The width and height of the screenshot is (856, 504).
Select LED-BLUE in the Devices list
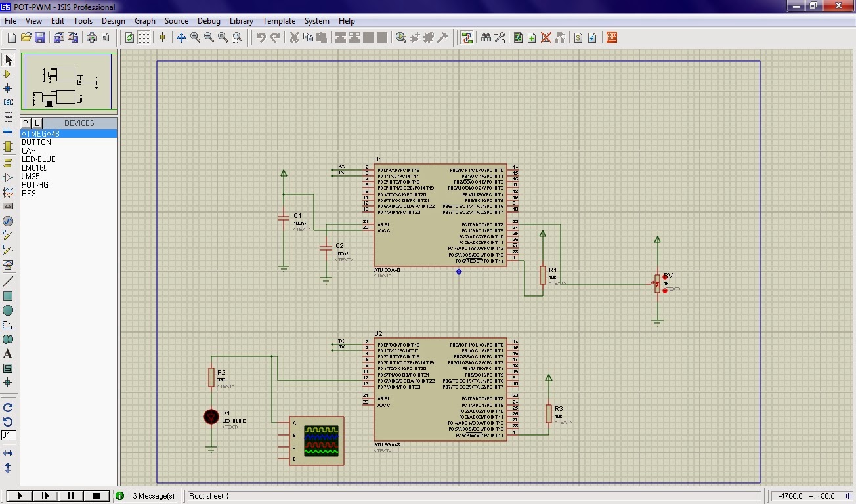point(37,159)
